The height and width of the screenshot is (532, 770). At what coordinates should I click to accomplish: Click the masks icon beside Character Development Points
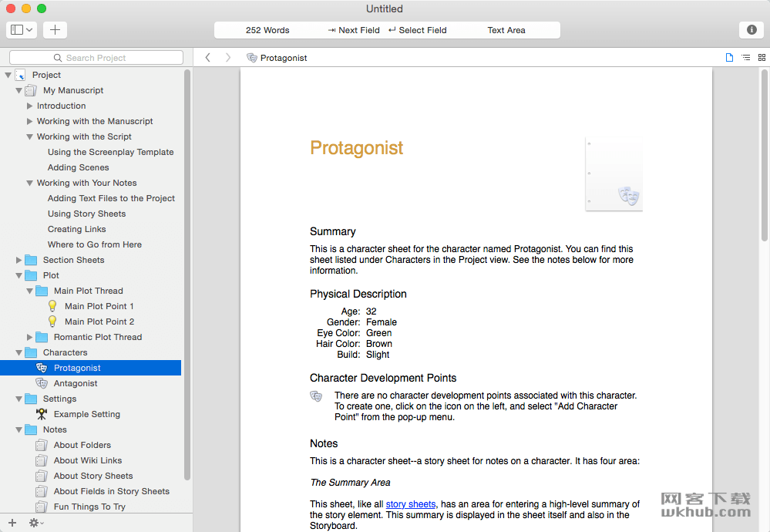point(316,396)
